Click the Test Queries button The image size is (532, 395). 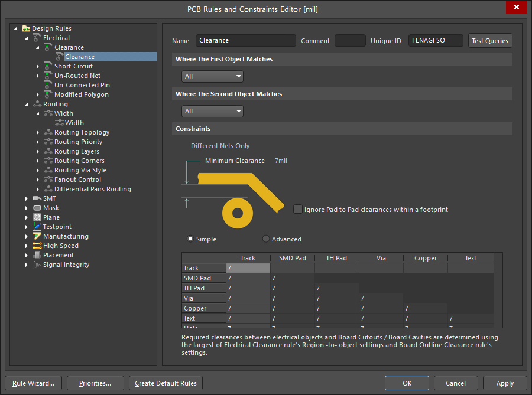coord(490,40)
